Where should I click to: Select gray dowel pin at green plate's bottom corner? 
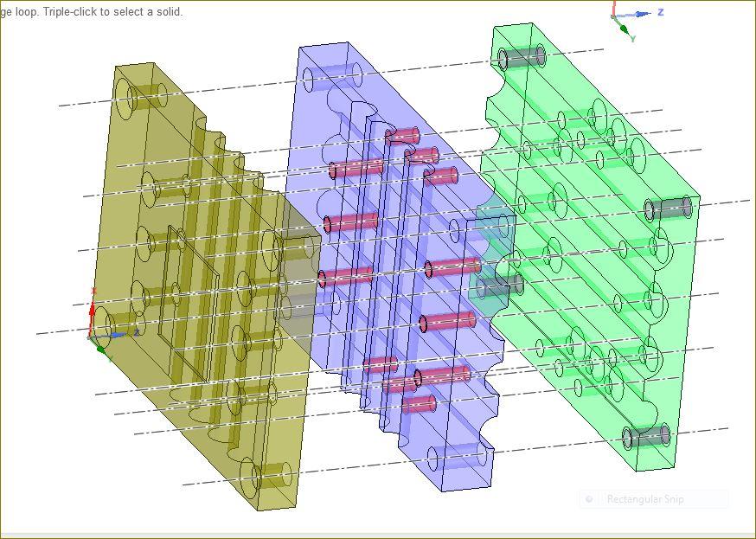[x=646, y=436]
